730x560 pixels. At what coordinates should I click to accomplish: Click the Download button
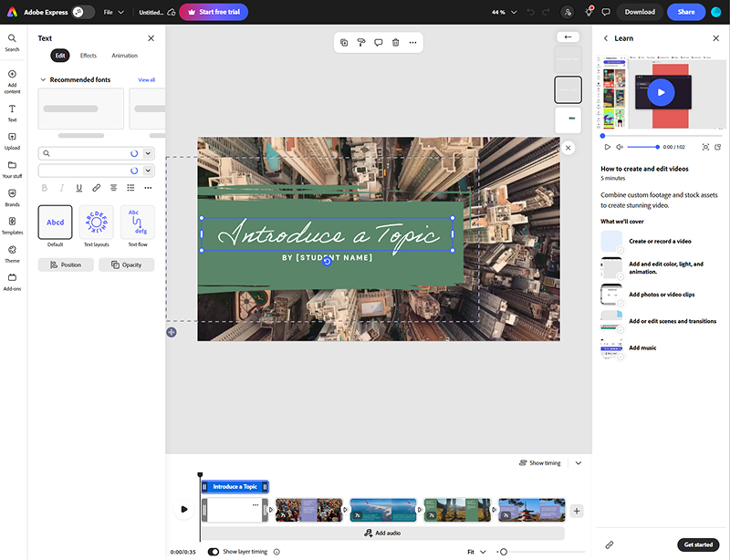pyautogui.click(x=640, y=12)
